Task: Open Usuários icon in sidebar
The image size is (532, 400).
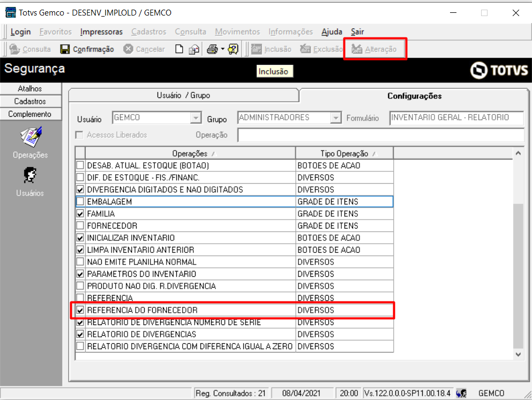Action: coord(30,176)
